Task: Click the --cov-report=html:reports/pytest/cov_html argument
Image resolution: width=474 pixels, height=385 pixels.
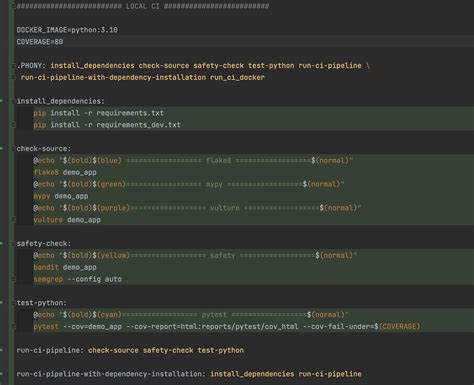Action: [x=212, y=327]
